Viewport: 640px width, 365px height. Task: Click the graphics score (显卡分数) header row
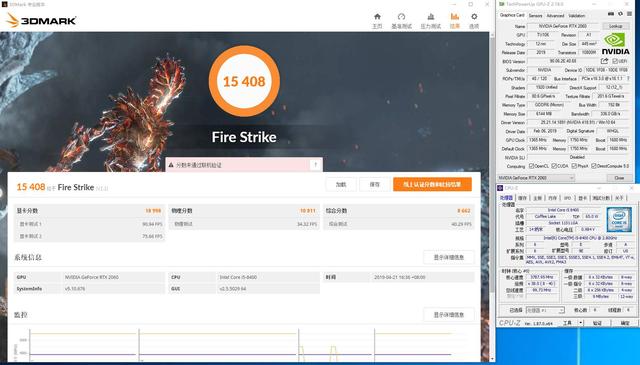tap(89, 211)
